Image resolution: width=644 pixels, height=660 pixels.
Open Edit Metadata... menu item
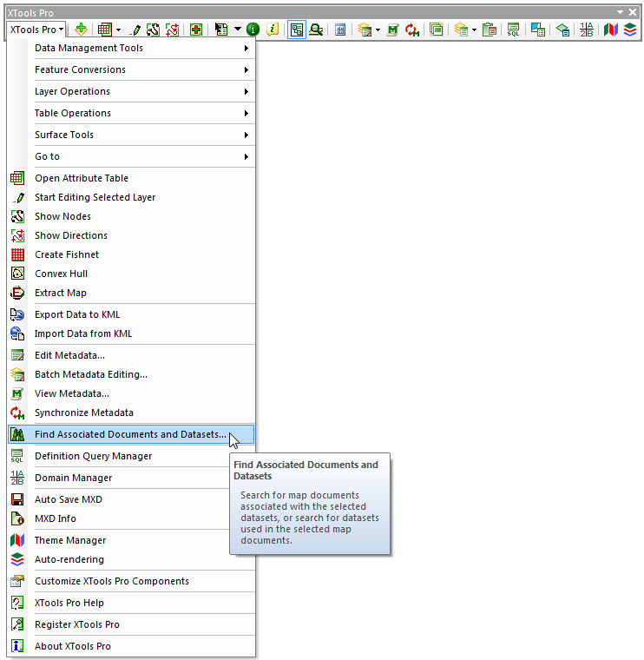tap(132, 355)
